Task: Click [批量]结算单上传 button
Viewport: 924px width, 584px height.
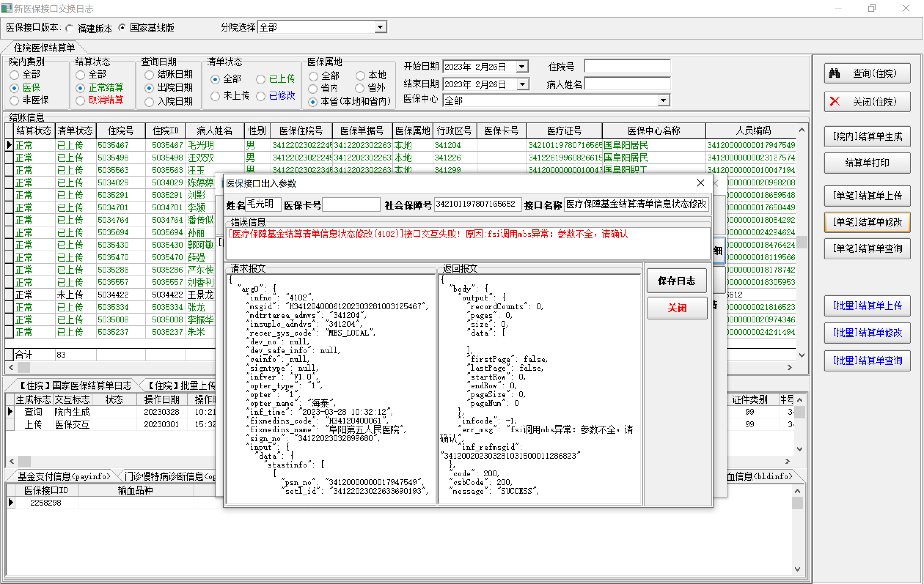Action: point(866,306)
